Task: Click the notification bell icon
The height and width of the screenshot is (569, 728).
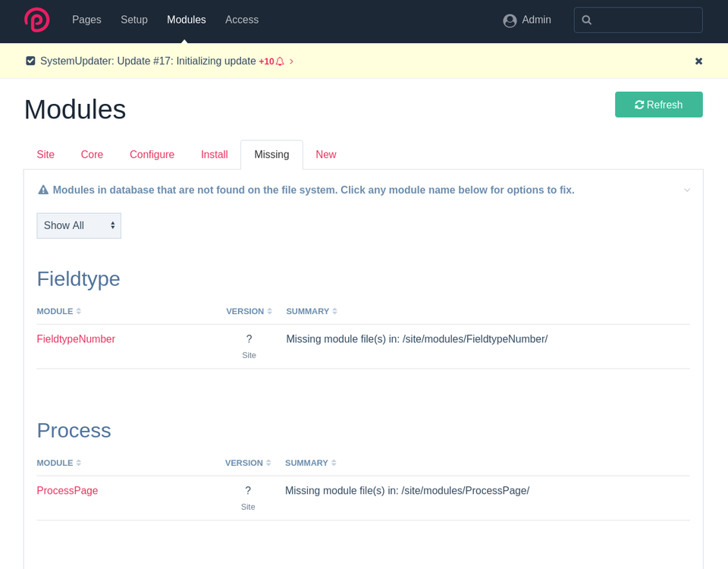Action: click(x=280, y=61)
